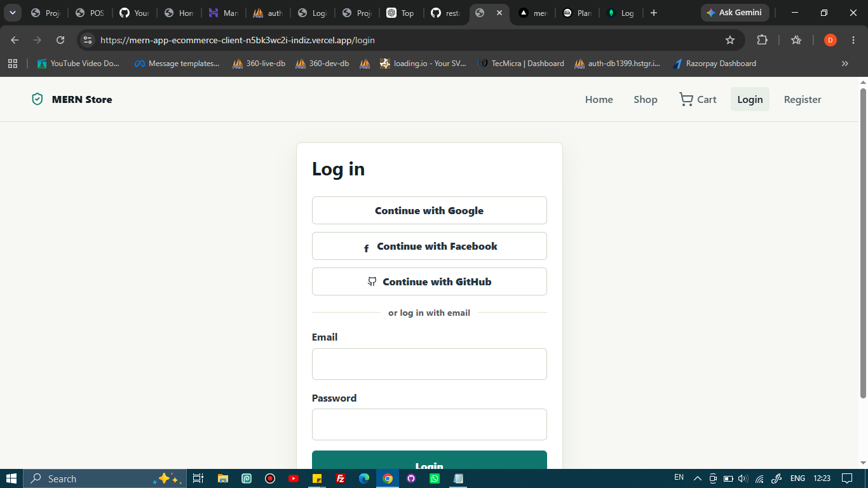Viewport: 868px width, 488px height.
Task: Open GitHub Desktop from taskbar
Action: click(x=411, y=478)
